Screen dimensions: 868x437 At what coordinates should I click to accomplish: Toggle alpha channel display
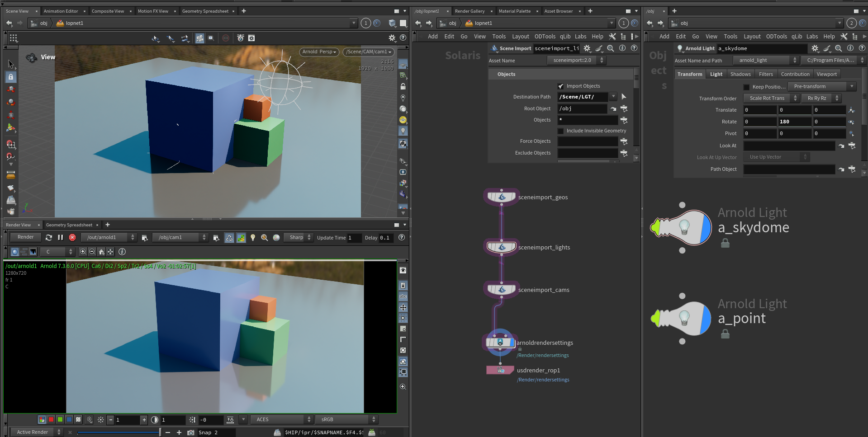click(78, 419)
